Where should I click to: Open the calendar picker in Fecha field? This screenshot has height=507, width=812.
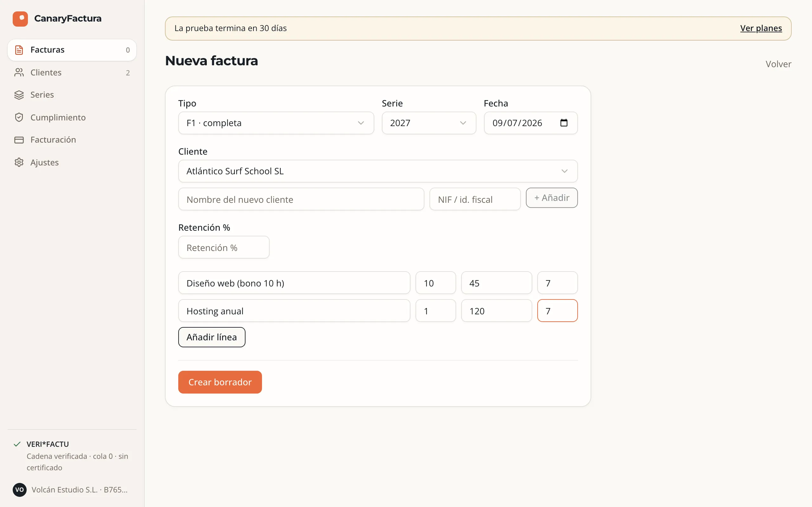point(564,123)
